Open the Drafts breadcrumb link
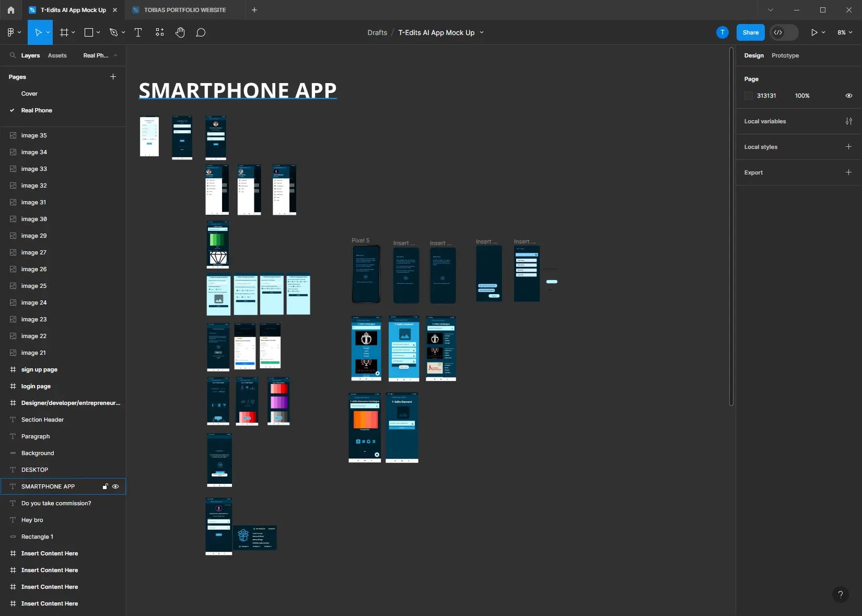The image size is (862, 616). pos(377,32)
